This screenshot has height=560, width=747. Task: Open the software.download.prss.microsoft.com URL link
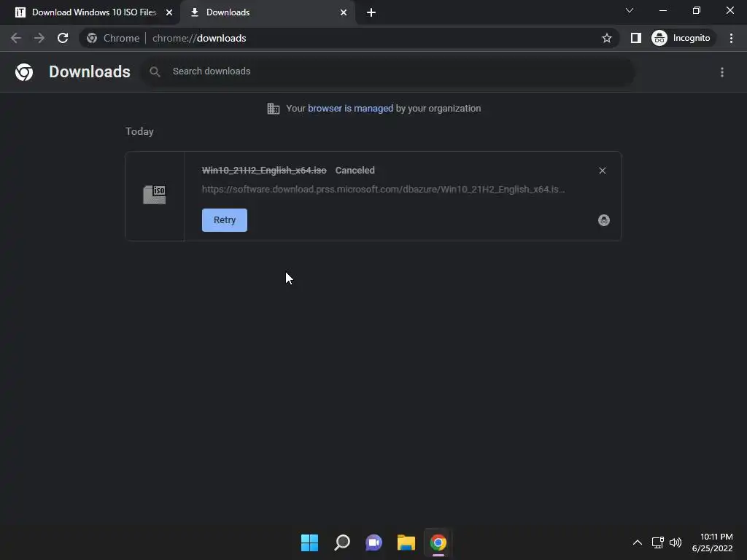pos(383,189)
